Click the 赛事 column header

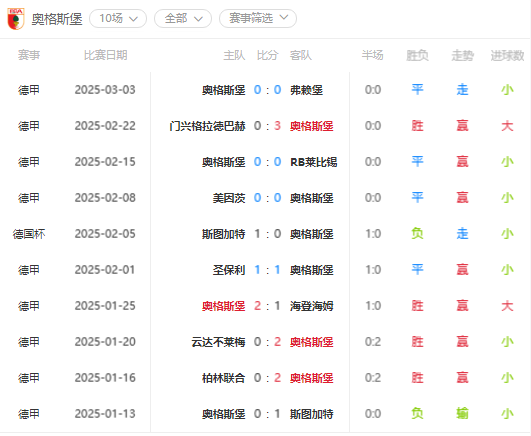[x=29, y=55]
